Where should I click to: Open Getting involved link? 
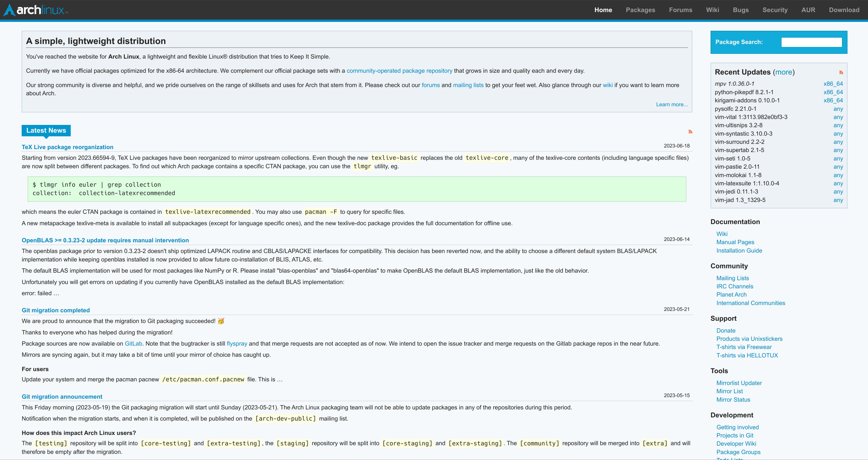[738, 427]
